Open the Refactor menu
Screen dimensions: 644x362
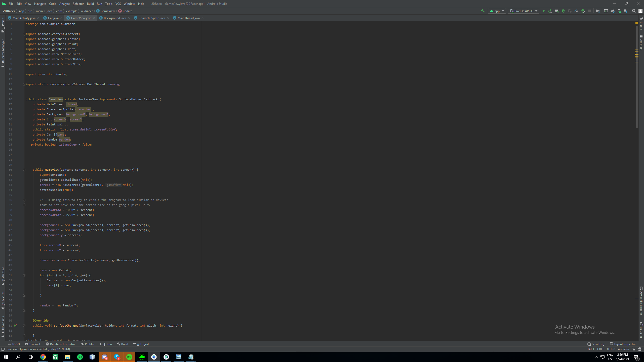(x=78, y=4)
